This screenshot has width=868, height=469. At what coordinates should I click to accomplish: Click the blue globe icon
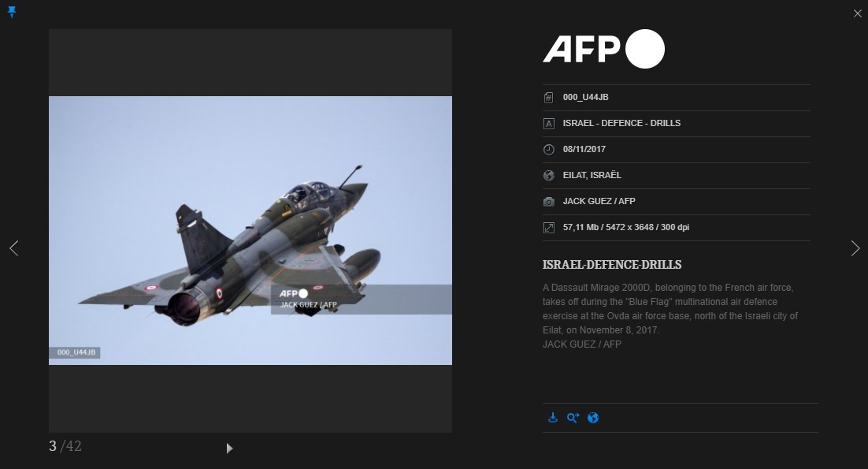tap(593, 418)
